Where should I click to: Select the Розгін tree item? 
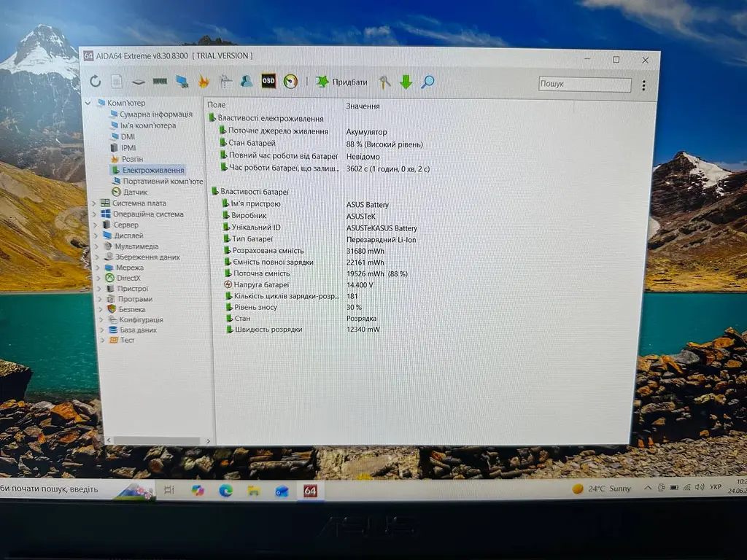pos(127,159)
